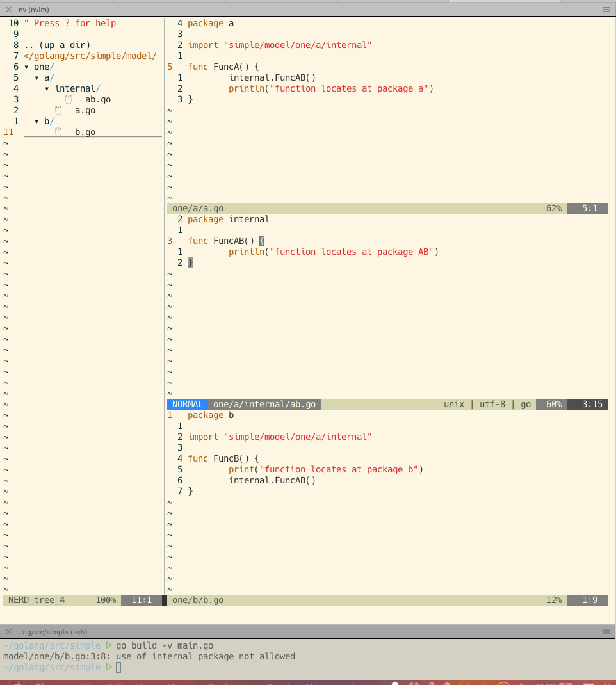Screen dimensions: 616x685
Task: Close the zsh terminal pane
Action: [x=8, y=632]
